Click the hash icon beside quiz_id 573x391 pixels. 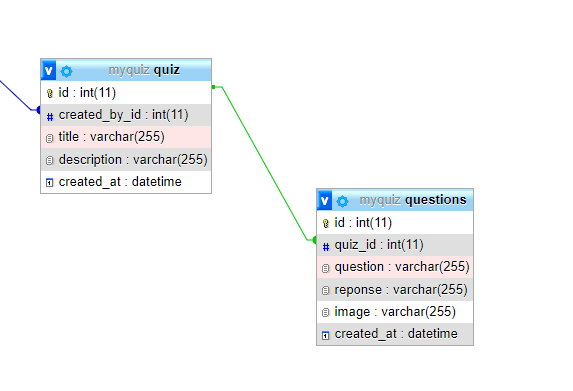point(326,247)
